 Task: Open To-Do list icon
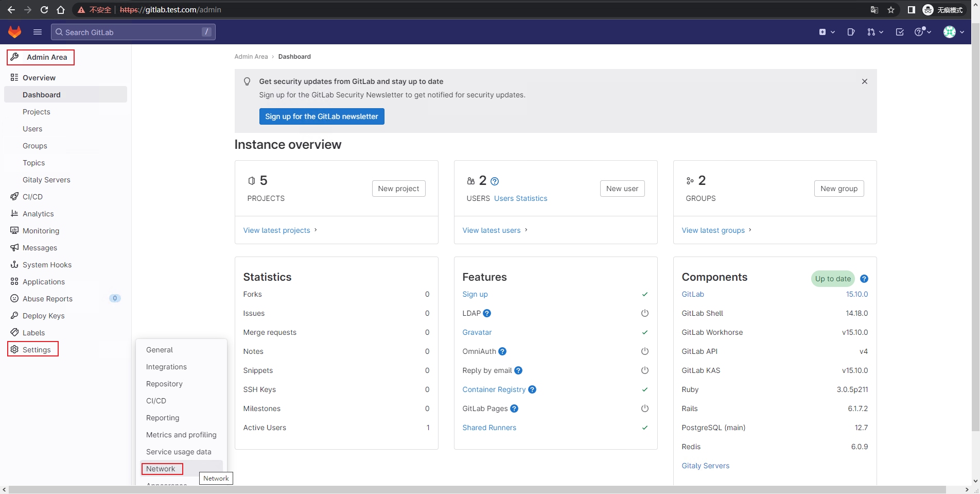pyautogui.click(x=900, y=32)
